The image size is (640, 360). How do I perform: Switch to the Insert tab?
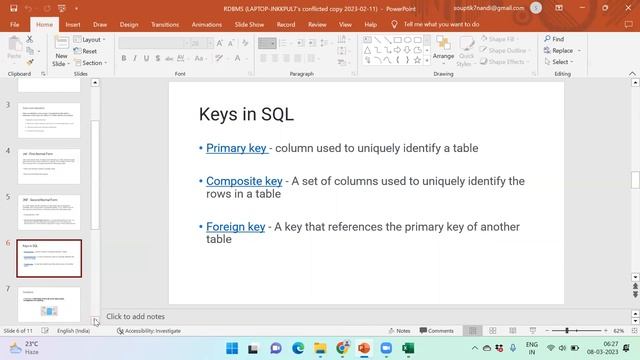coord(73,24)
